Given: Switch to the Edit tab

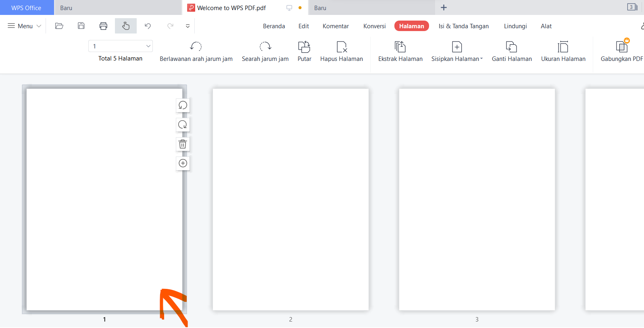Looking at the screenshot, I should 304,26.
